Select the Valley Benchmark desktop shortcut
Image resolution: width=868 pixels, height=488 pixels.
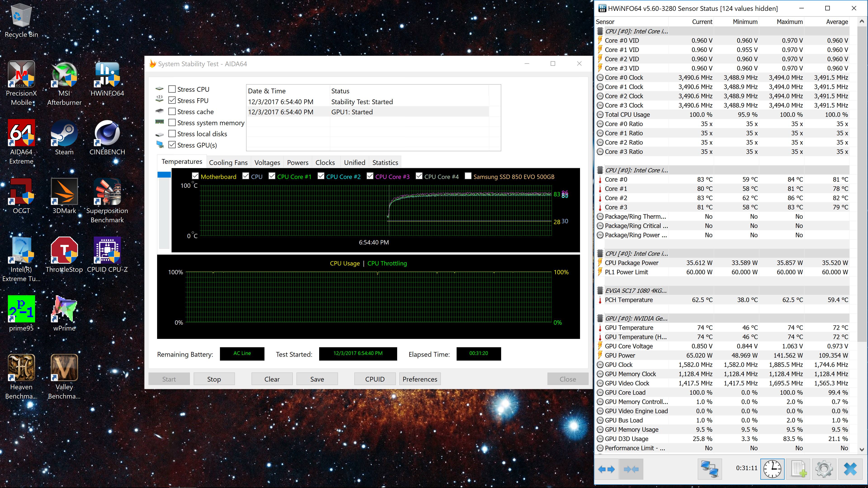[x=64, y=377]
